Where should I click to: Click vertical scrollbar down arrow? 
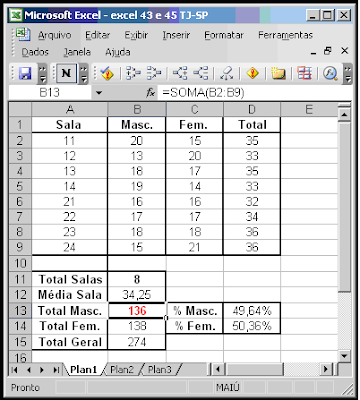344,356
